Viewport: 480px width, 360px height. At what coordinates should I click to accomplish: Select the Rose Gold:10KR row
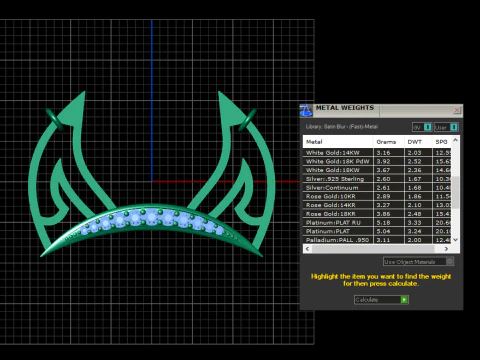377,196
